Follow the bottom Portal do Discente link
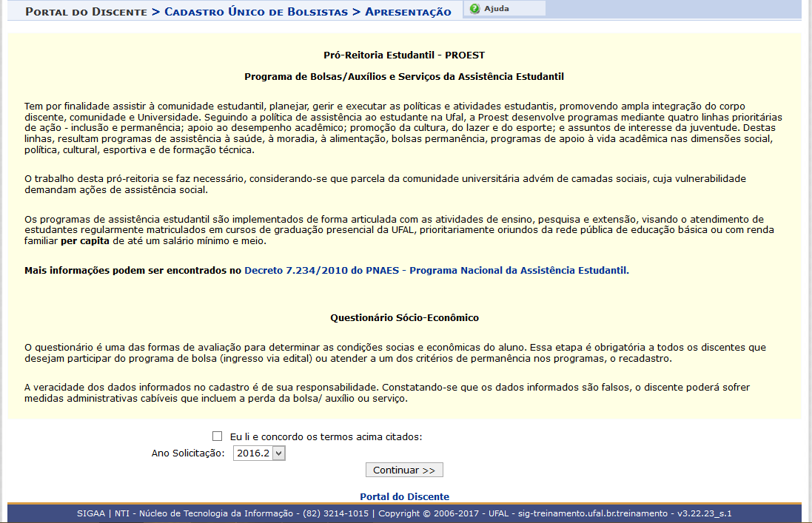The height and width of the screenshot is (523, 812). (x=404, y=496)
